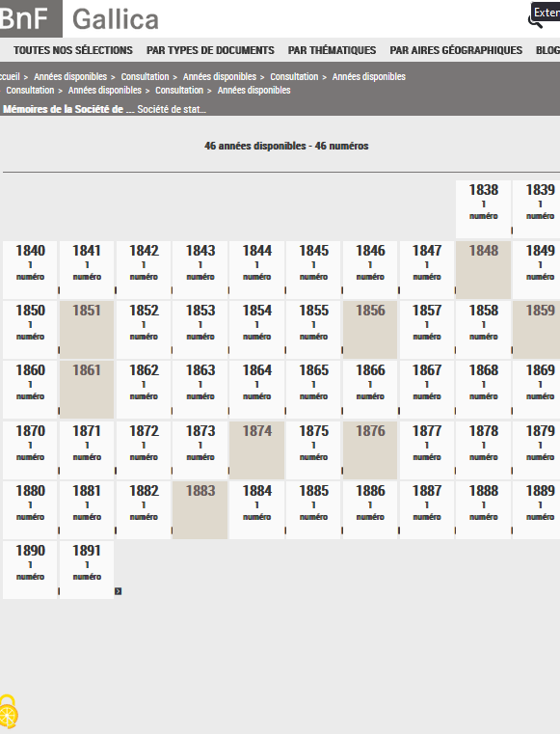560x734 pixels.
Task: Select the year 1838 tile
Action: (x=483, y=208)
